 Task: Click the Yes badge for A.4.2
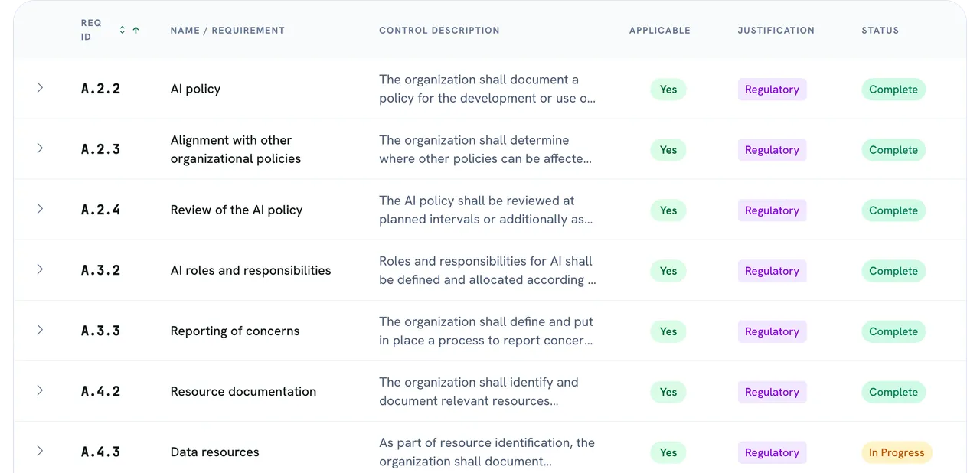[x=668, y=391]
